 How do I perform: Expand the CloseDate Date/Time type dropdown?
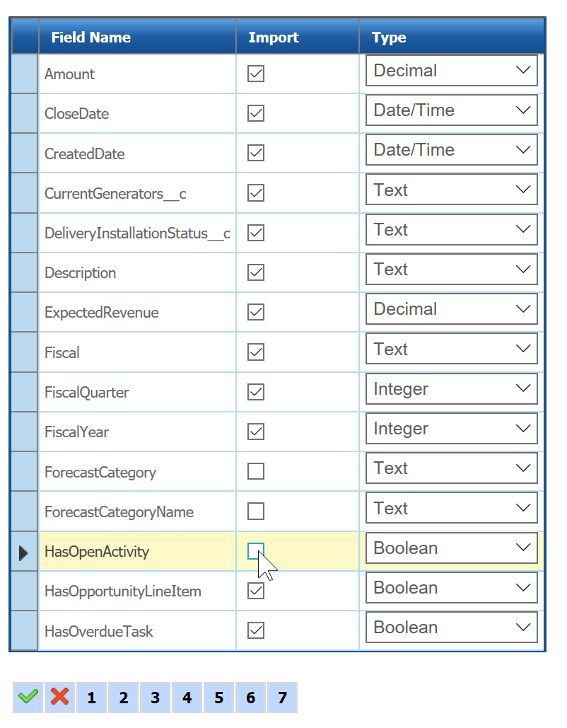(452, 110)
